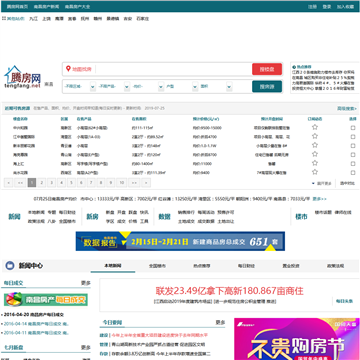Click in the 搜楼盘 search input field
The image size is (360, 360).
(173, 69)
